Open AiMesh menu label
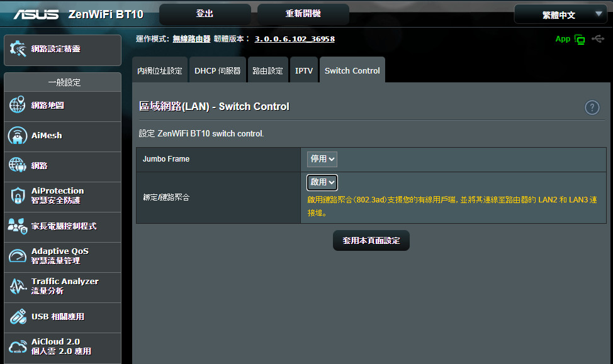The image size is (613, 364). pyautogui.click(x=47, y=136)
